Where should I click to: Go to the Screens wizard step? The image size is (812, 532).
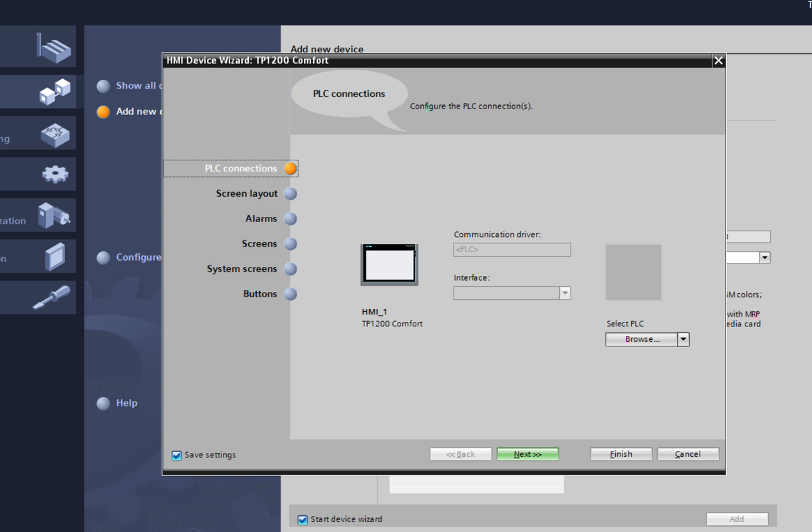pyautogui.click(x=259, y=244)
